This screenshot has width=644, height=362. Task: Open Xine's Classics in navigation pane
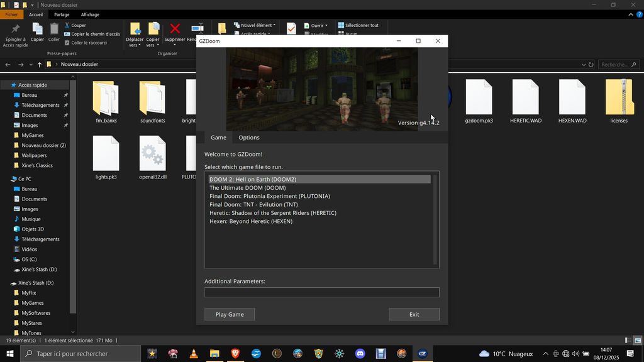coord(37,165)
